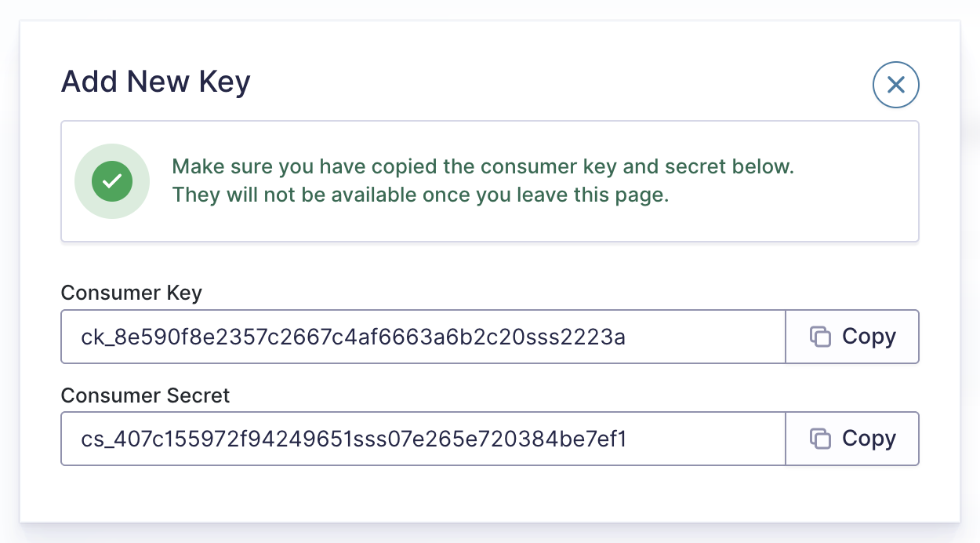Click the "Add New Key" heading
Screen dimensions: 980x543
pos(155,82)
